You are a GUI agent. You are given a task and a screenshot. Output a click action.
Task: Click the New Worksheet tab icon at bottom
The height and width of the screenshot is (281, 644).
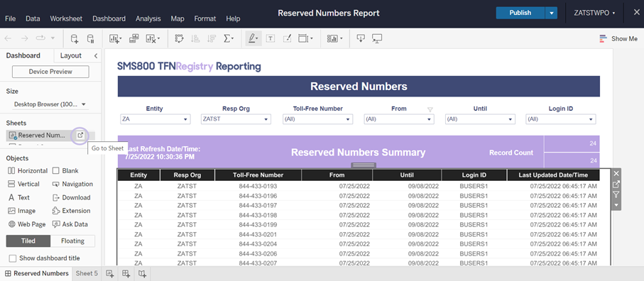pyautogui.click(x=110, y=274)
